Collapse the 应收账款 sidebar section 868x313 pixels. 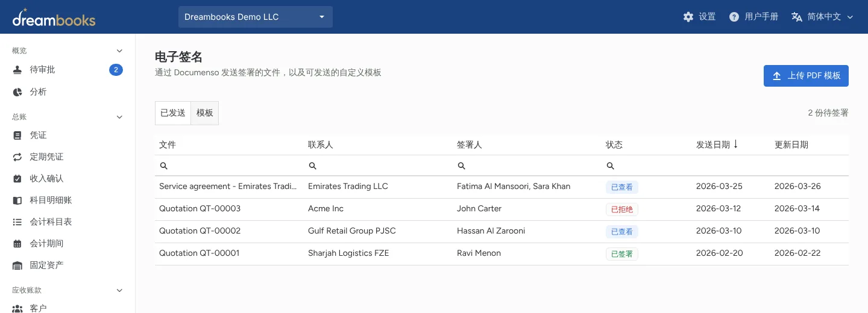[119, 290]
